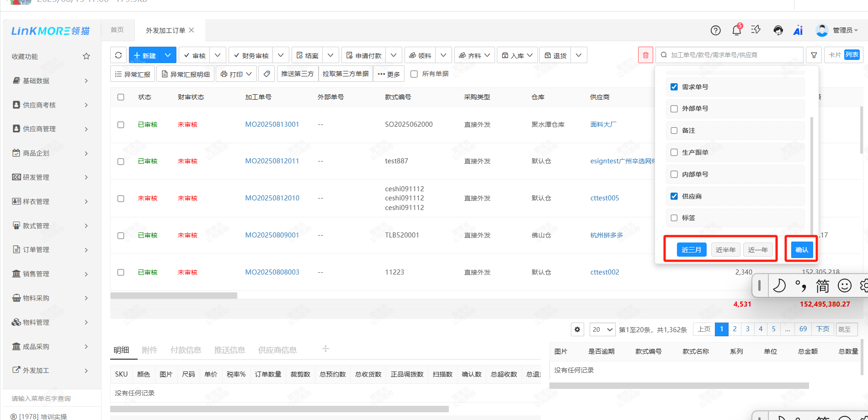Click the 确认 button
This screenshot has height=420, width=868.
tap(801, 250)
